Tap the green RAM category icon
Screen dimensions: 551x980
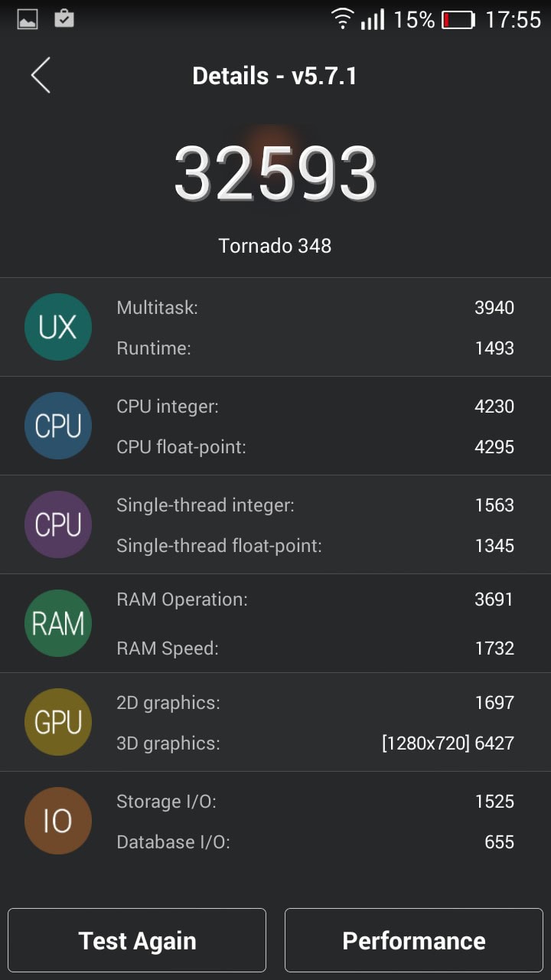[x=58, y=623]
